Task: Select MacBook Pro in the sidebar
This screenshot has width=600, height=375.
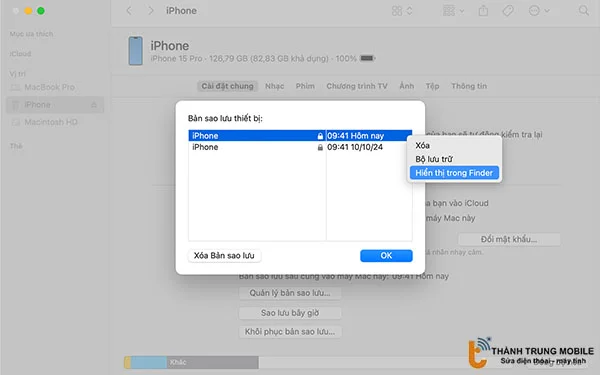Action: click(49, 87)
